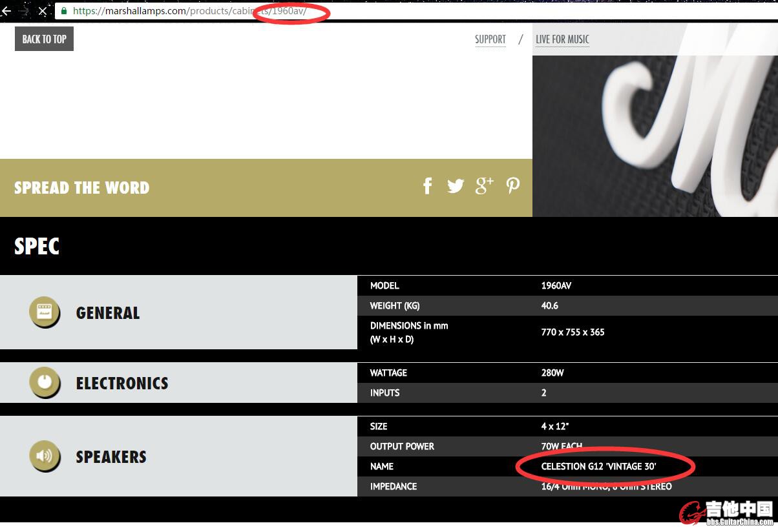
Task: Open the SUPPORT link
Action: coord(490,39)
